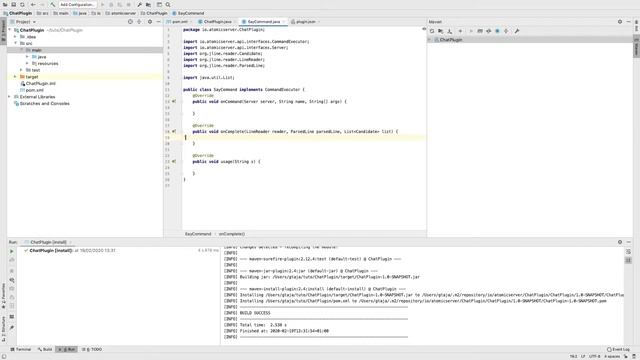Click Add Maven Projects plus icon
The height and width of the screenshot is (360, 640).
point(460,31)
